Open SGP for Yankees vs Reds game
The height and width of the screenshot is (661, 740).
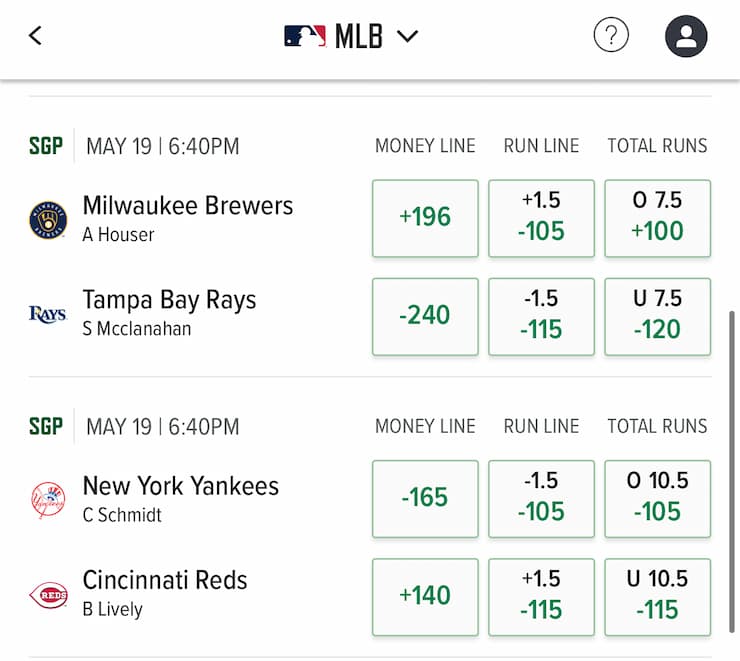(x=46, y=426)
